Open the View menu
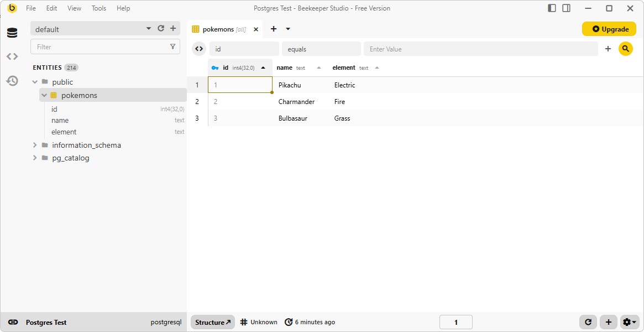This screenshot has width=644, height=332. (74, 8)
